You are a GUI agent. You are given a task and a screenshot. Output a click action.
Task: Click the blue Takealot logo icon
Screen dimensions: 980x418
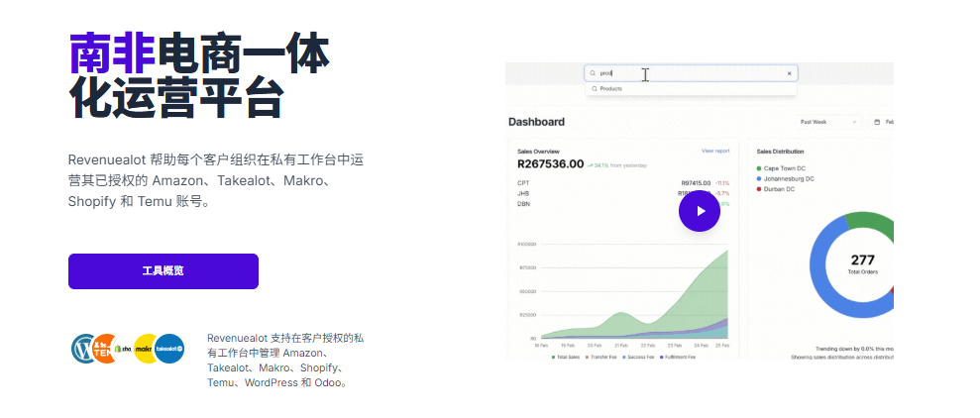pyautogui.click(x=169, y=348)
